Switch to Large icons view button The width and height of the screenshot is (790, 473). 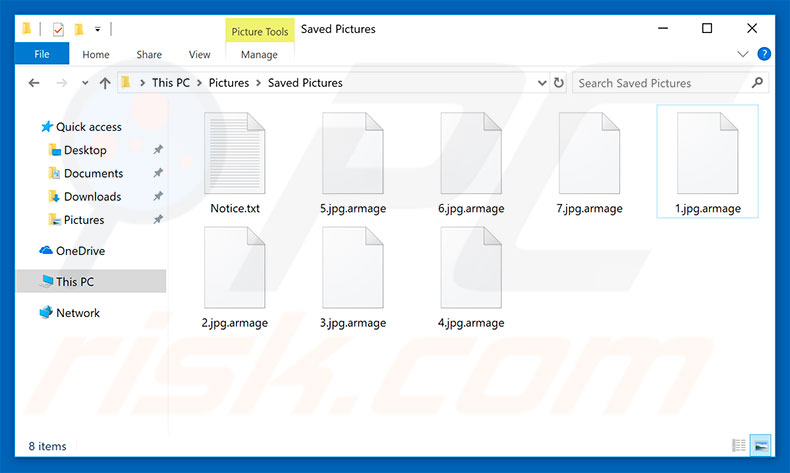(x=761, y=445)
